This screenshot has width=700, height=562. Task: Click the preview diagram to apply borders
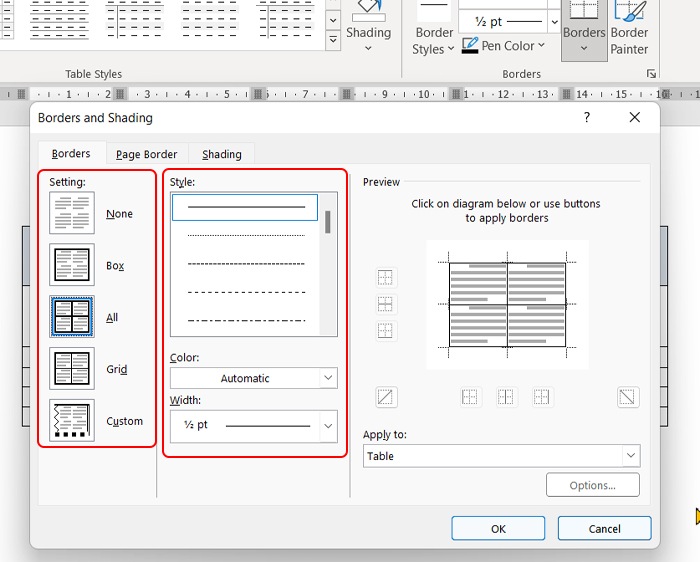(x=507, y=304)
